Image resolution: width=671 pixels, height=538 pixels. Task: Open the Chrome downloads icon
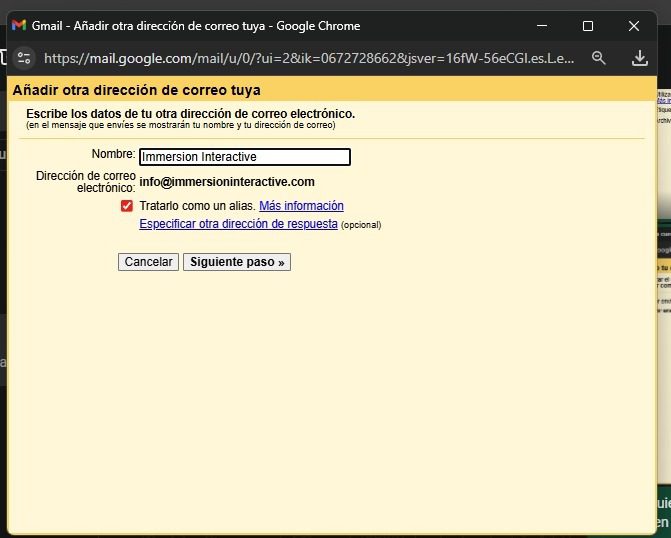coord(642,58)
